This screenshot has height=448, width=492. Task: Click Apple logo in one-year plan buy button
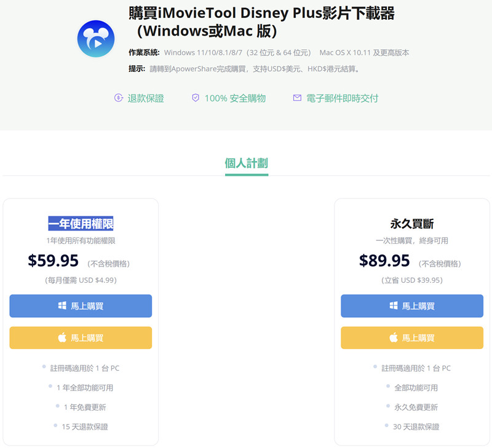tap(62, 337)
